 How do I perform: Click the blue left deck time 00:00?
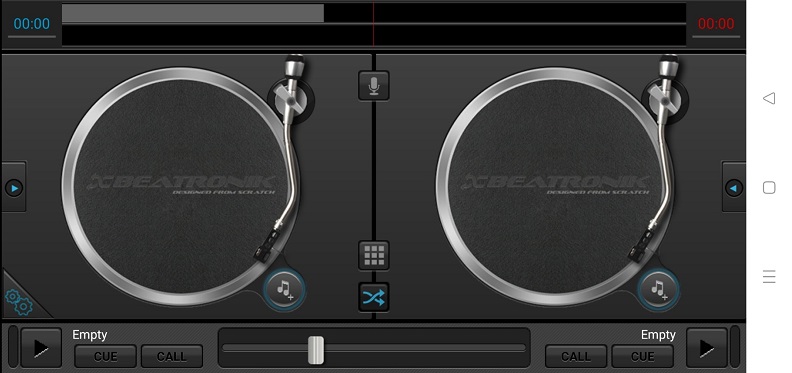click(x=32, y=24)
